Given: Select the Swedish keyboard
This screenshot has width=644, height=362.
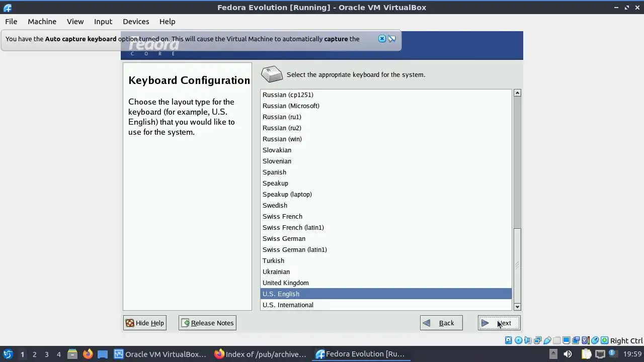Looking at the screenshot, I should click(x=386, y=205).
